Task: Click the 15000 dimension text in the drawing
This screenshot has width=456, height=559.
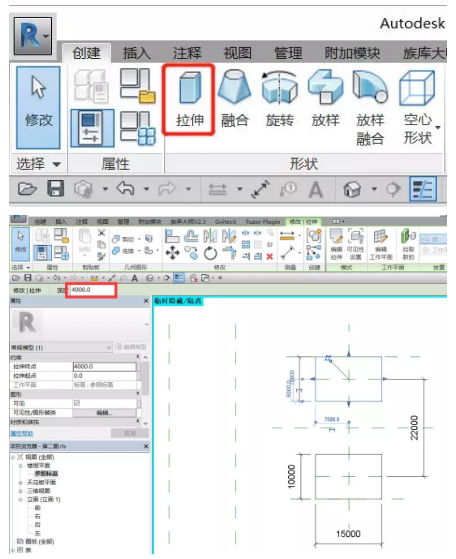Action: click(x=348, y=534)
